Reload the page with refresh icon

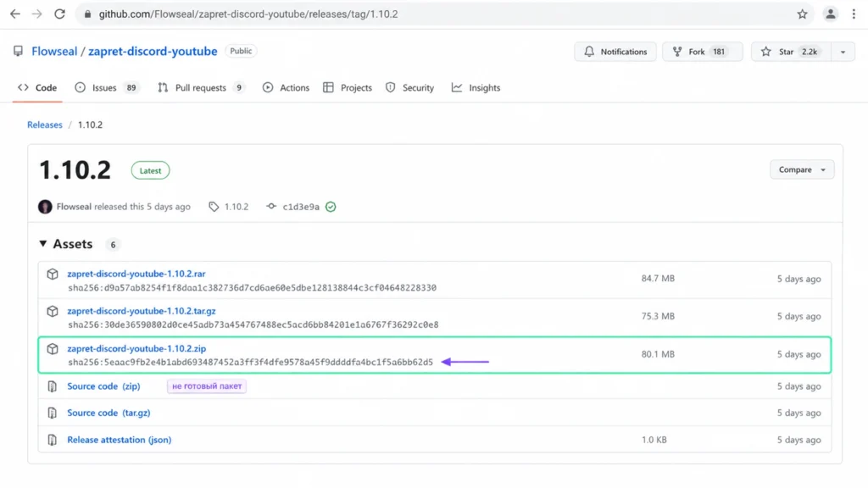click(59, 14)
